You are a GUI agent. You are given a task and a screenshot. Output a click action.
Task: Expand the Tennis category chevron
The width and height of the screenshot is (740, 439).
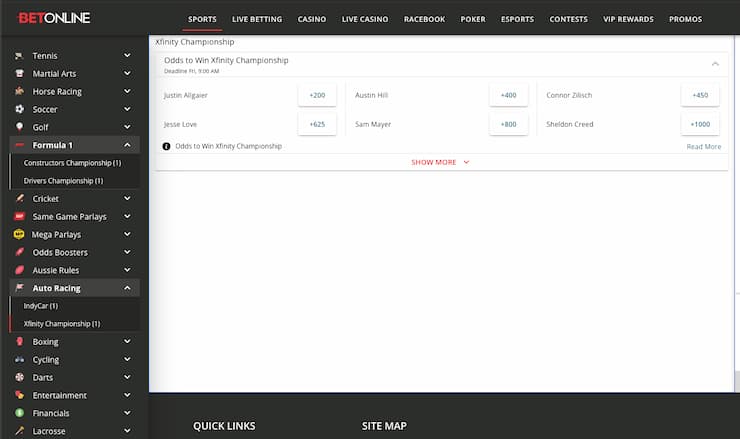127,55
